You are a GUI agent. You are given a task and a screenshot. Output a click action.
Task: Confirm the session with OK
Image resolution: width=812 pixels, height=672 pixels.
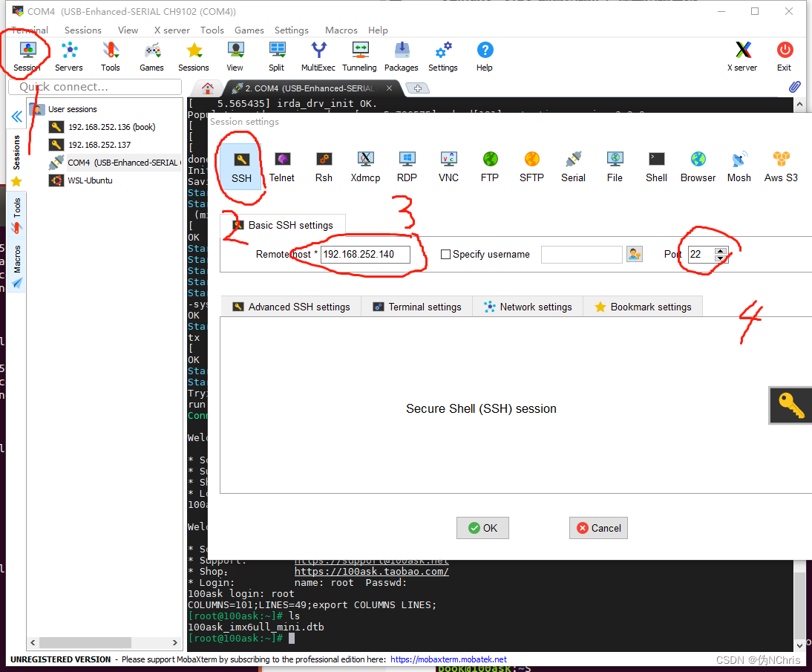[482, 528]
